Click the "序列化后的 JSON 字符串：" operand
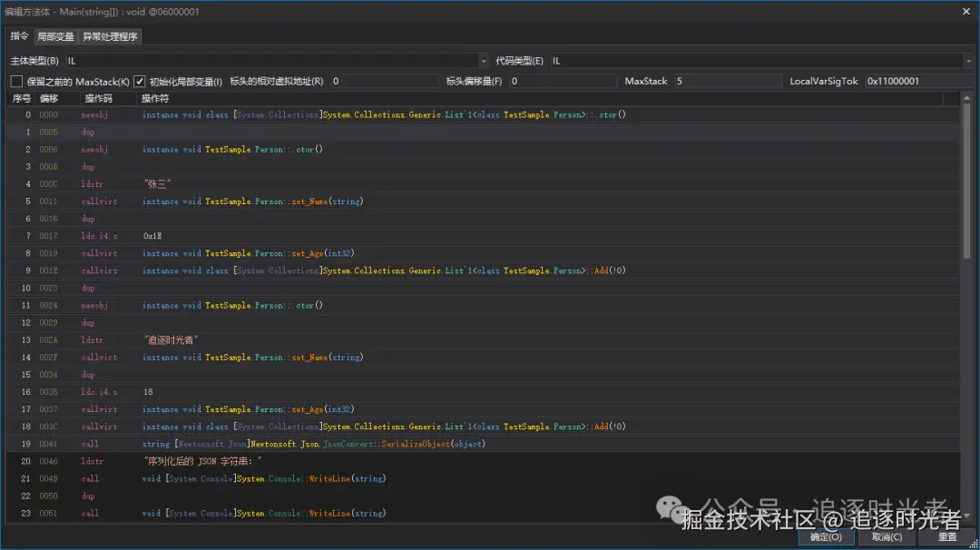 pyautogui.click(x=201, y=461)
